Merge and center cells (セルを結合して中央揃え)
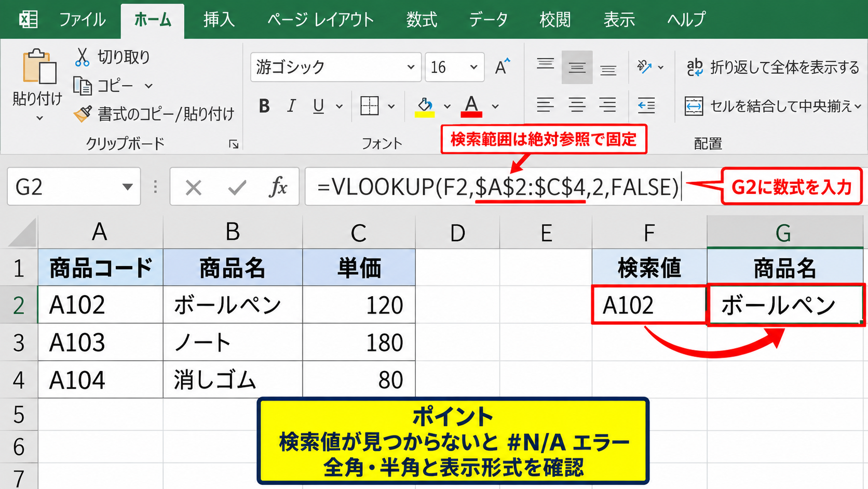This screenshot has width=868, height=489. (772, 106)
